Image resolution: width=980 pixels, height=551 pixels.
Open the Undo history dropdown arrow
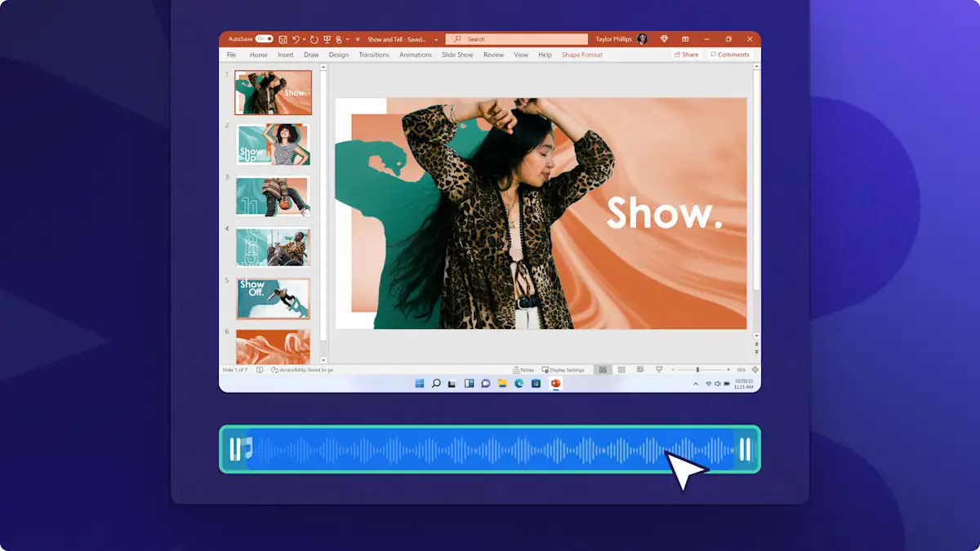[x=303, y=39]
